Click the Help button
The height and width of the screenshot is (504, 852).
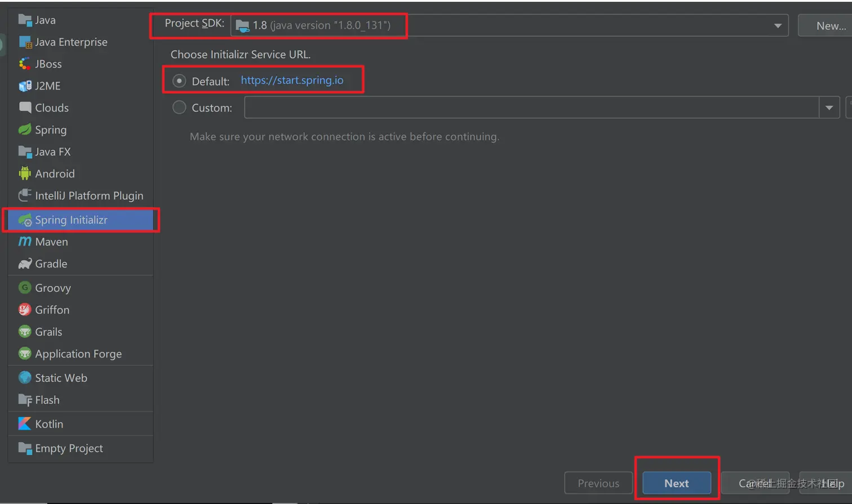click(x=826, y=483)
